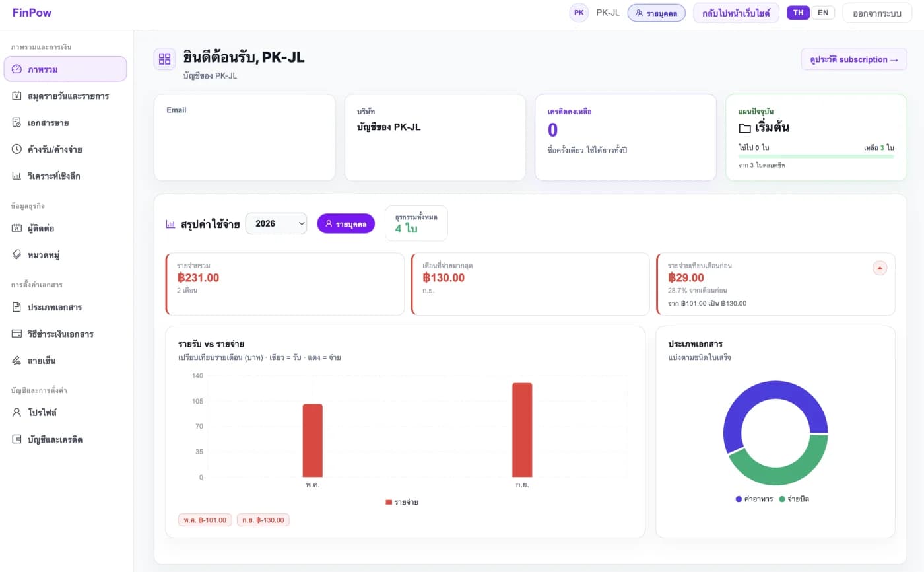924x572 pixels.
Task: Click the card icon beside วิธีชำระเงินเอกสาร
Action: (17, 334)
